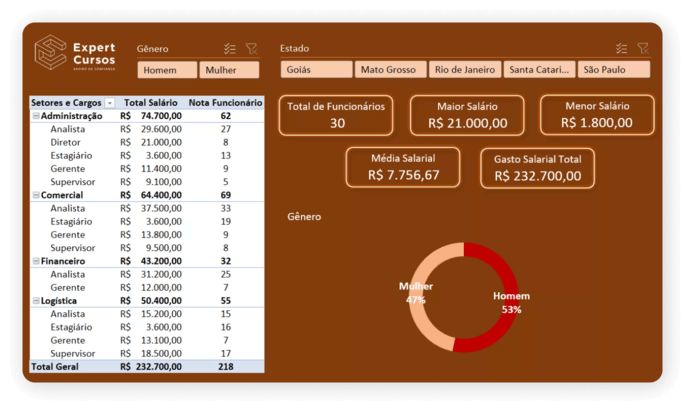This screenshot has height=410, width=690.
Task: Collapse the Financeiro group
Action: (36, 261)
